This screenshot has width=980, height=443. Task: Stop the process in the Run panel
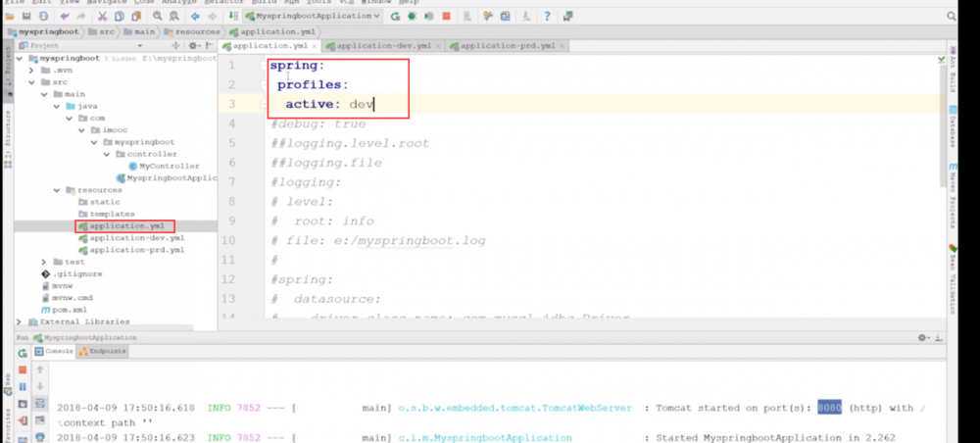point(23,370)
